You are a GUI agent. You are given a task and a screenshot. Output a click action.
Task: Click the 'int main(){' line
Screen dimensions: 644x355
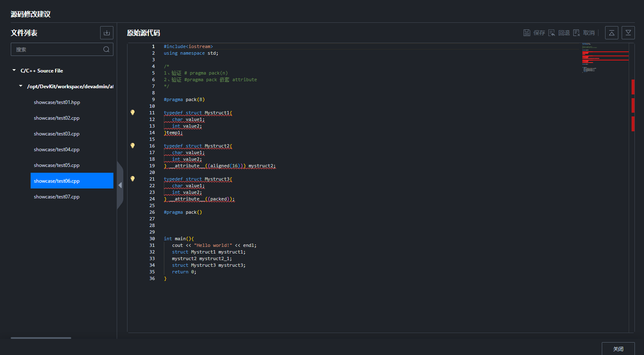(x=179, y=239)
